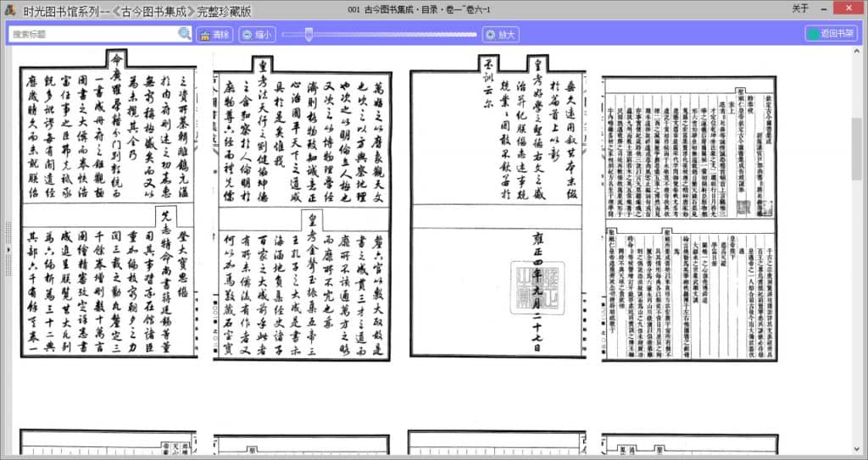Open the first partially visible bottom-row page
The width and height of the screenshot is (868, 460).
[108, 445]
